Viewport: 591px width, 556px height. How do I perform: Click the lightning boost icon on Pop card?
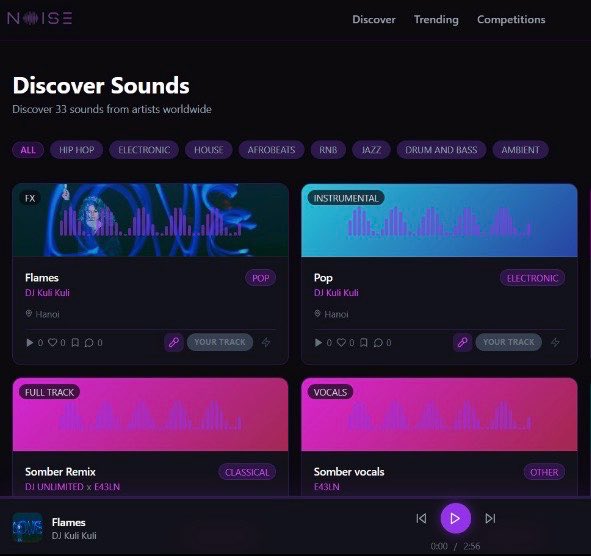555,342
